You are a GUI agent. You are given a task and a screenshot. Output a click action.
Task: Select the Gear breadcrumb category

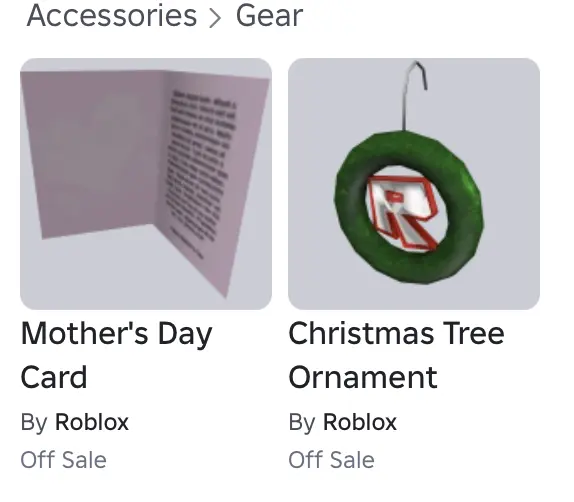[x=269, y=16]
